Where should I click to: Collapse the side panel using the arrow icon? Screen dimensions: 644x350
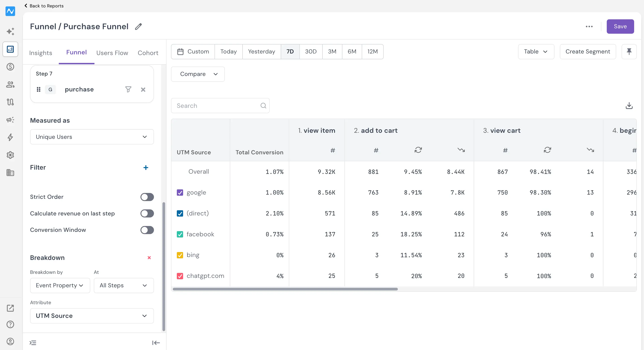coord(156,343)
